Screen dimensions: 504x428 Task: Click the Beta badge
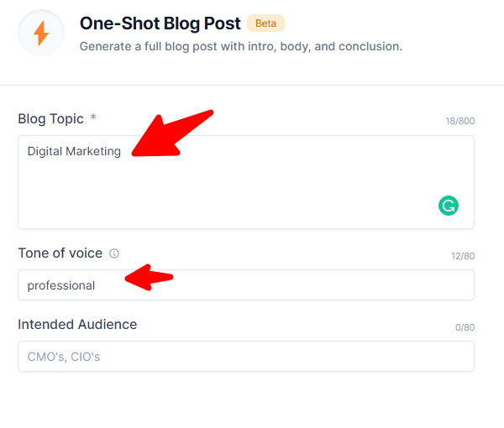tap(265, 23)
